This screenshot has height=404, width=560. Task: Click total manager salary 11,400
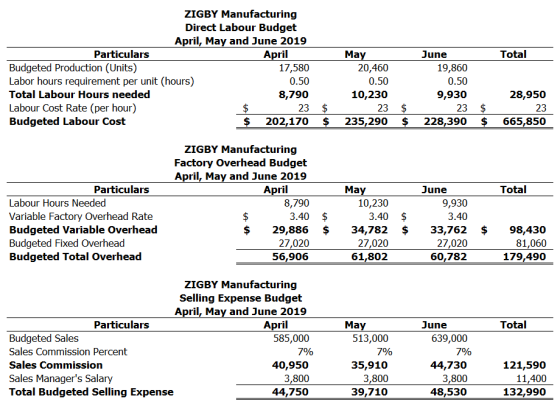click(x=531, y=379)
